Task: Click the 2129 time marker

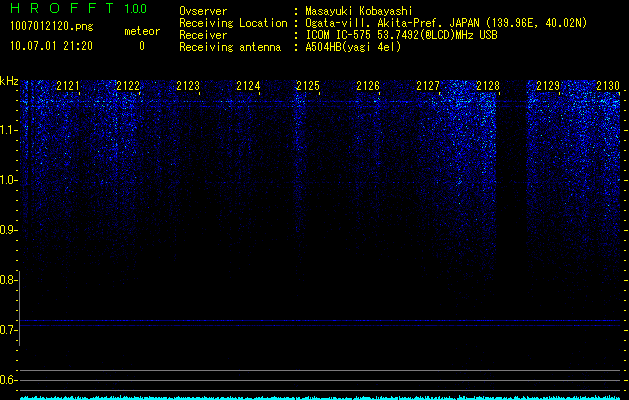Action: point(548,85)
